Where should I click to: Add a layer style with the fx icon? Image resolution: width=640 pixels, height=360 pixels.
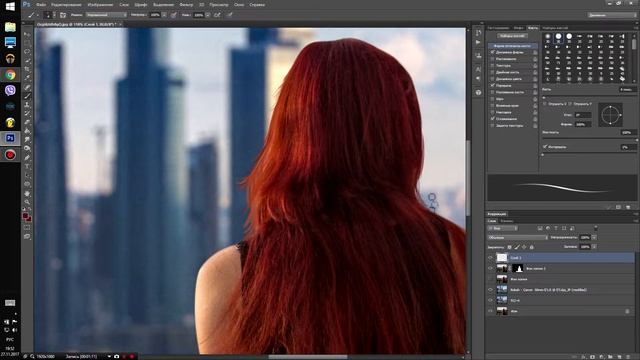click(583, 357)
